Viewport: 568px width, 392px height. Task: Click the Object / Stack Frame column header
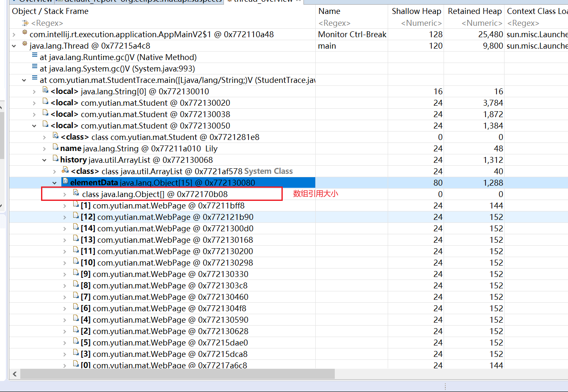[50, 11]
